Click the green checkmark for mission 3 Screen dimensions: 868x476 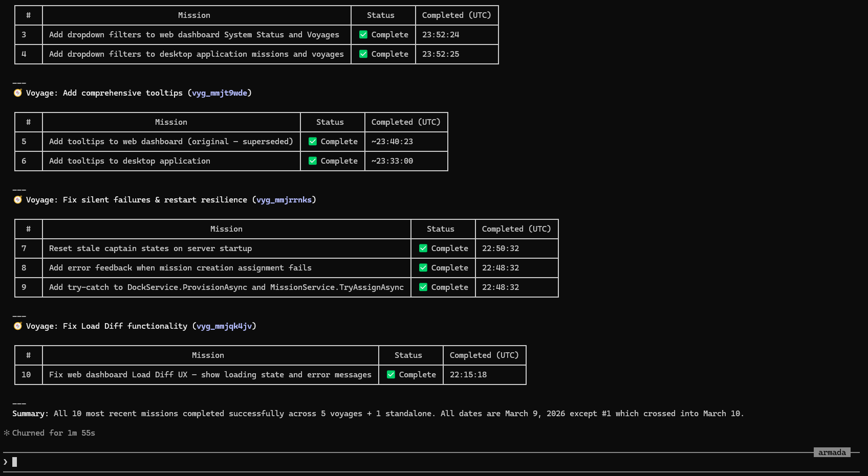point(363,34)
